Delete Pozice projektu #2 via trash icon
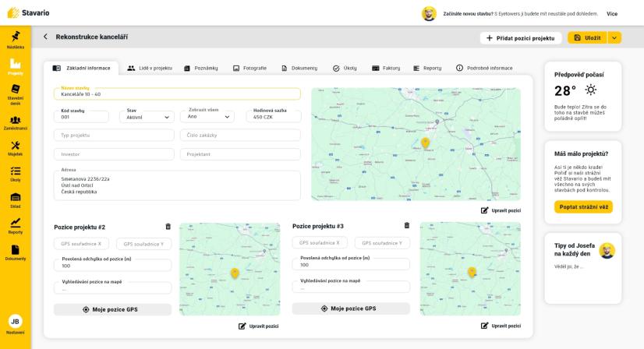The image size is (644, 349). 168,227
